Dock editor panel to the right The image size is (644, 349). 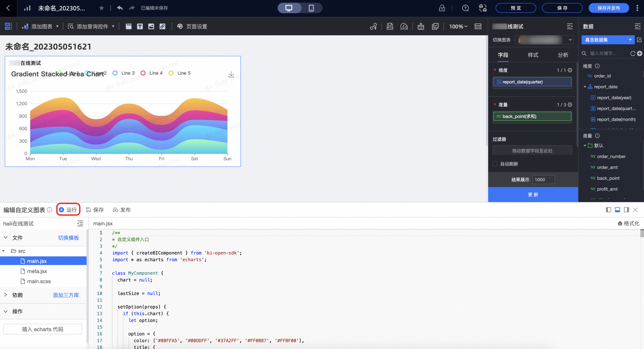pyautogui.click(x=626, y=210)
